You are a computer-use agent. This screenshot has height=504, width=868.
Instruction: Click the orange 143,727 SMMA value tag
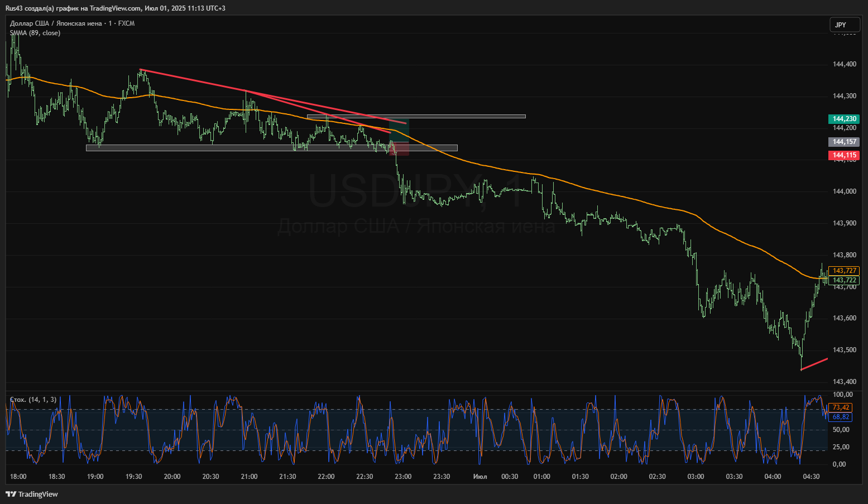tap(844, 271)
